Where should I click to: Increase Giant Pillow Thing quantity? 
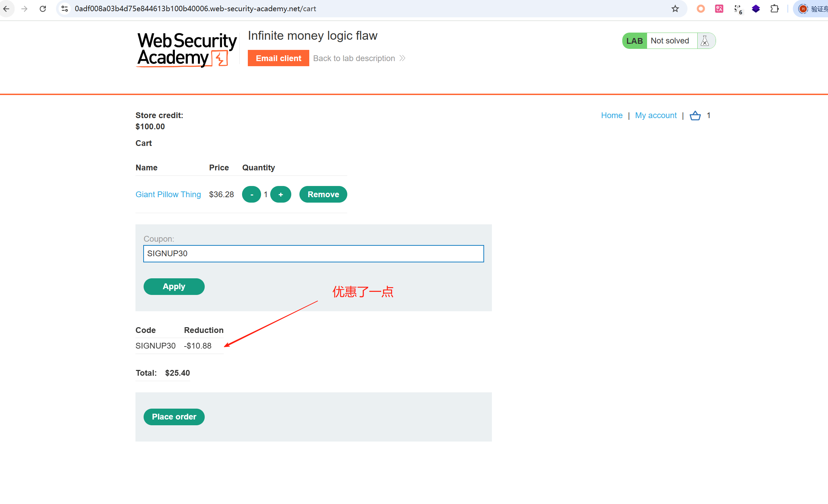point(280,194)
